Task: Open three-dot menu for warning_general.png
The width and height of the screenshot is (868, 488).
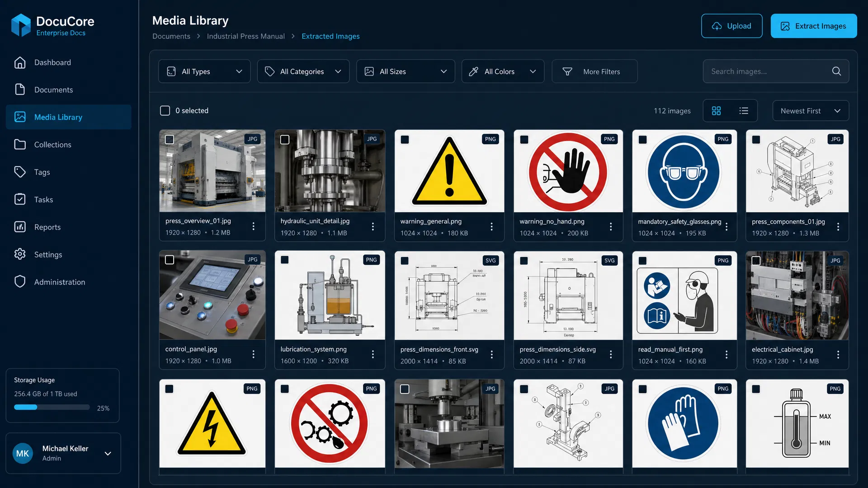Action: 491,226
